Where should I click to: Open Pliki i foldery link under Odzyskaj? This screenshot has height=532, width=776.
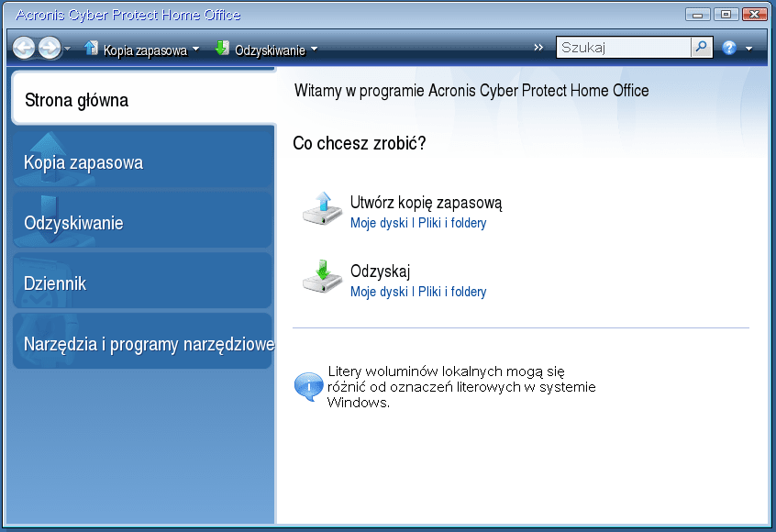(452, 292)
